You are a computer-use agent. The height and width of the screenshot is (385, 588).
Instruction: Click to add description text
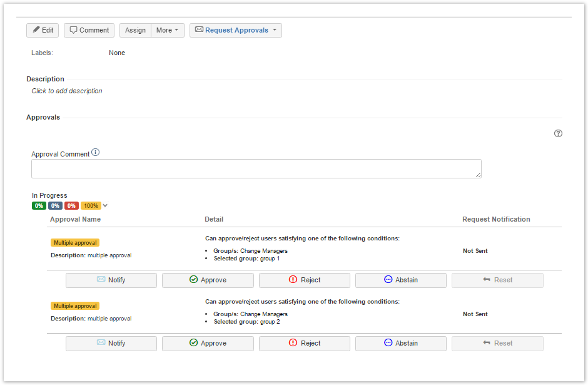pos(67,91)
